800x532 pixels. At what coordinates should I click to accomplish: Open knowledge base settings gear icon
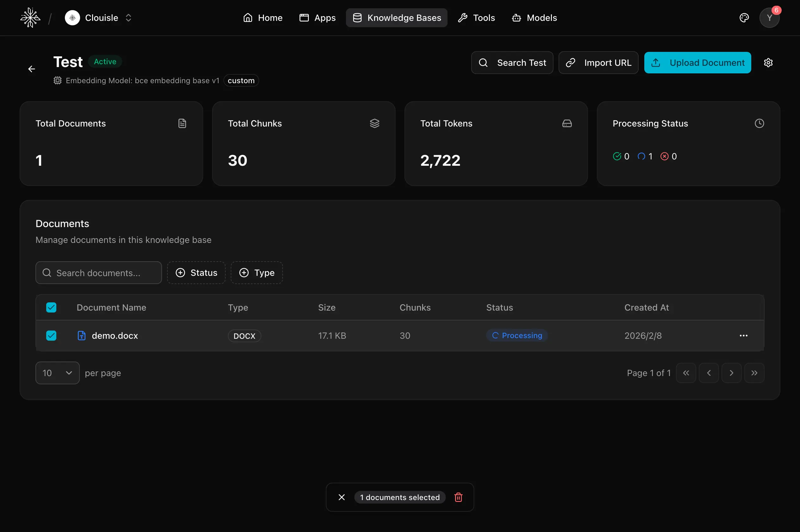click(x=768, y=63)
